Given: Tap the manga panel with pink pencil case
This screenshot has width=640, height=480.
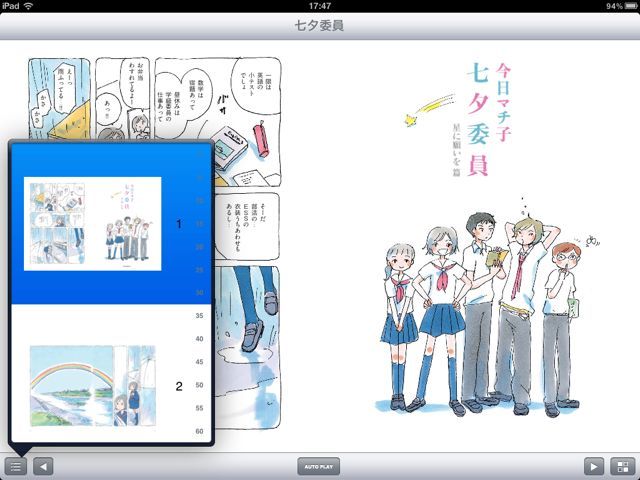Looking at the screenshot, I should tap(218, 122).
